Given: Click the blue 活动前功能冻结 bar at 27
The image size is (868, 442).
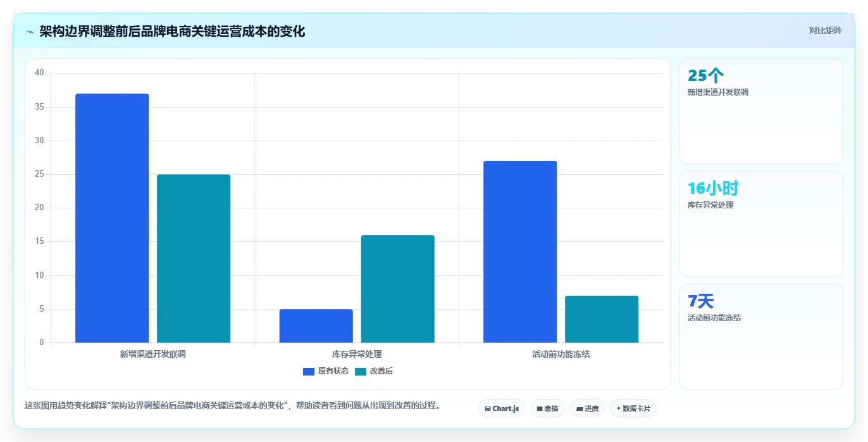Looking at the screenshot, I should (520, 252).
